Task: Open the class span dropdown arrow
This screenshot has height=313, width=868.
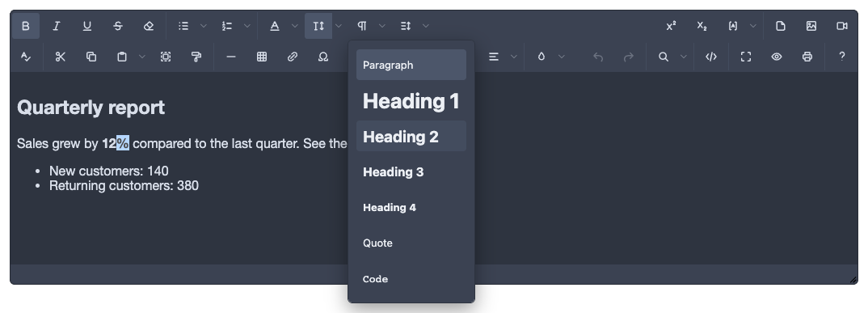Action: tap(753, 26)
